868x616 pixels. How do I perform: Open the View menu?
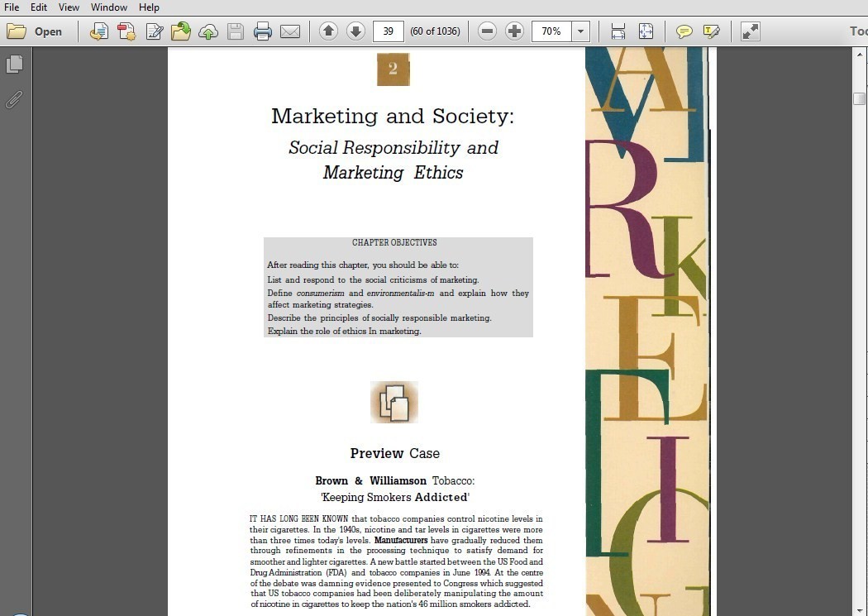[69, 7]
